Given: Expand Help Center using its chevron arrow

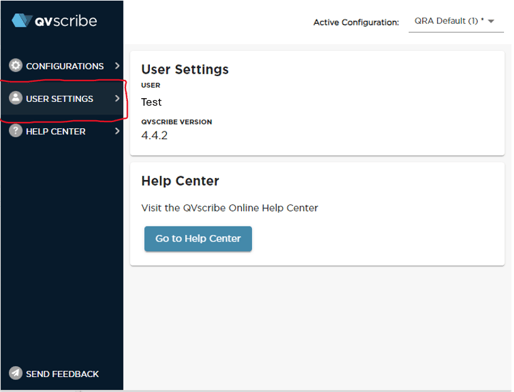Looking at the screenshot, I should click(117, 131).
